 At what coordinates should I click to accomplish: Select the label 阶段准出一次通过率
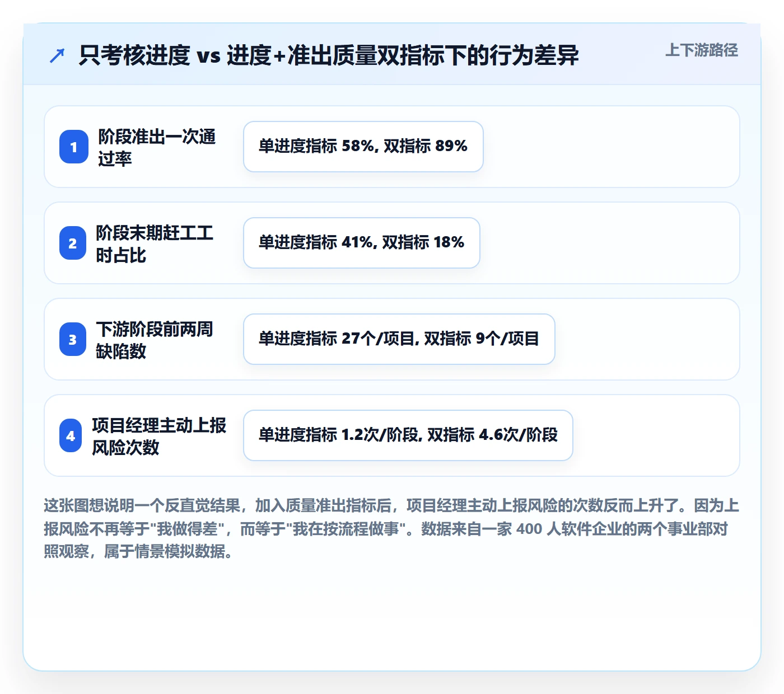pyautogui.click(x=157, y=147)
